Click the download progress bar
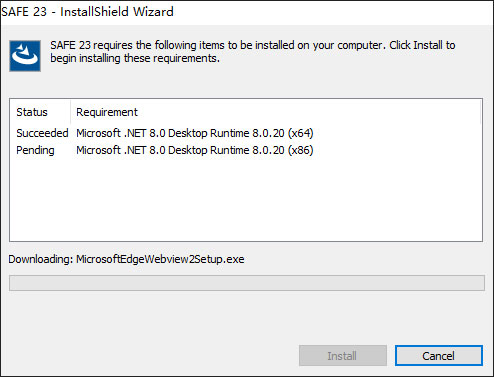 click(247, 283)
